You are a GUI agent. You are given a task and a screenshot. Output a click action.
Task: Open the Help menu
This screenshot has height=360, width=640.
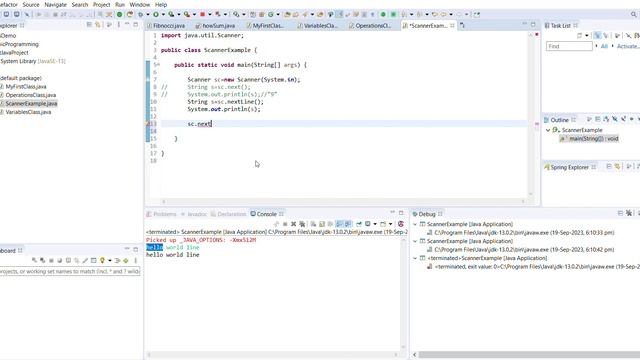click(161, 4)
